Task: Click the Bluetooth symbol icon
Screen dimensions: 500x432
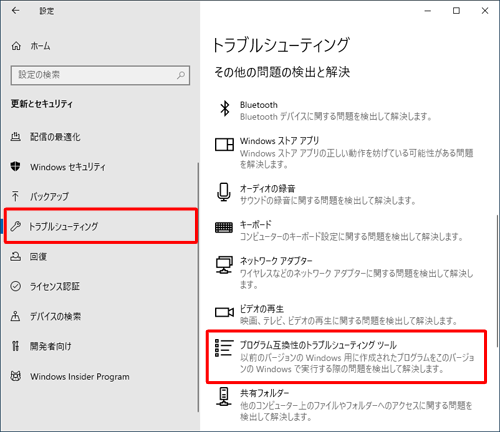Action: coord(225,108)
